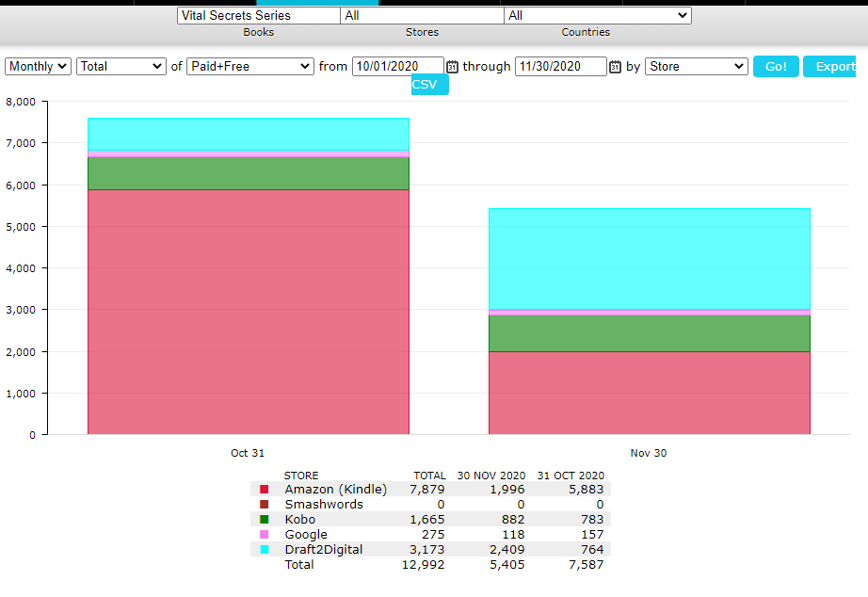Open the start date calendar picker icon

tap(452, 67)
